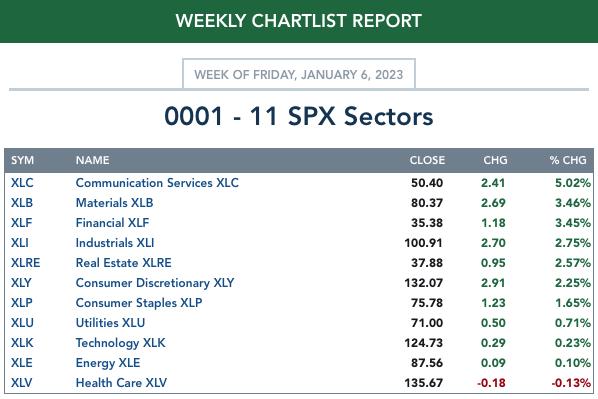Click Health Care XLV name link
598x399 pixels.
click(121, 383)
